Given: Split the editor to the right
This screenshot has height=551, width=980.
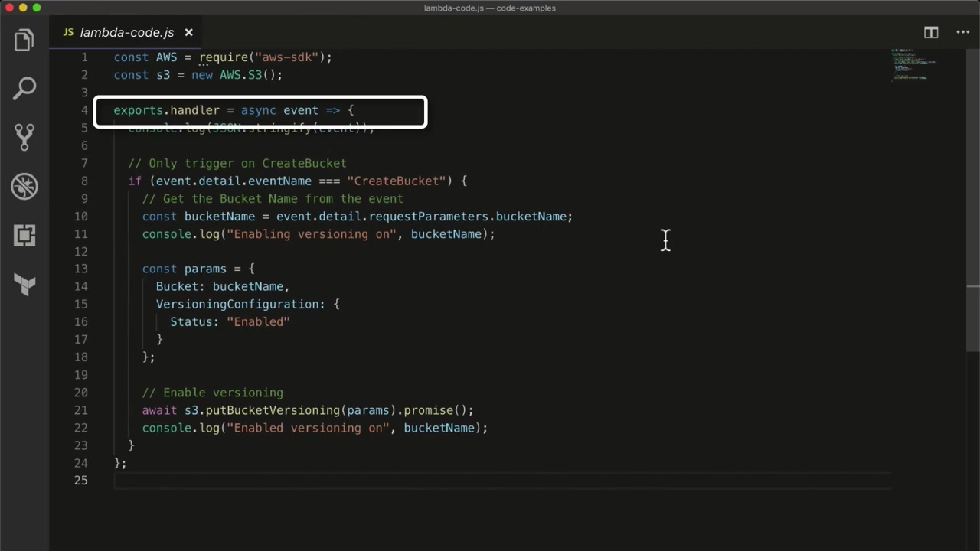Looking at the screenshot, I should (931, 32).
